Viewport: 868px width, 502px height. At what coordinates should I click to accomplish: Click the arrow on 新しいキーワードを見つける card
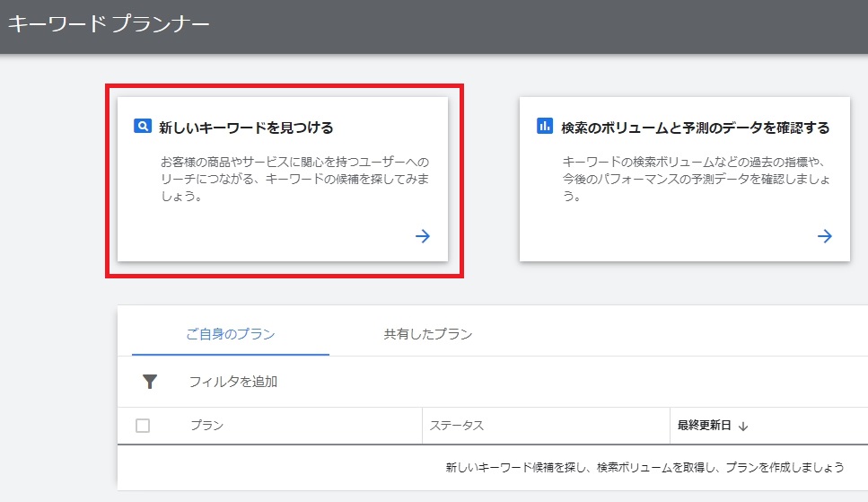(423, 236)
